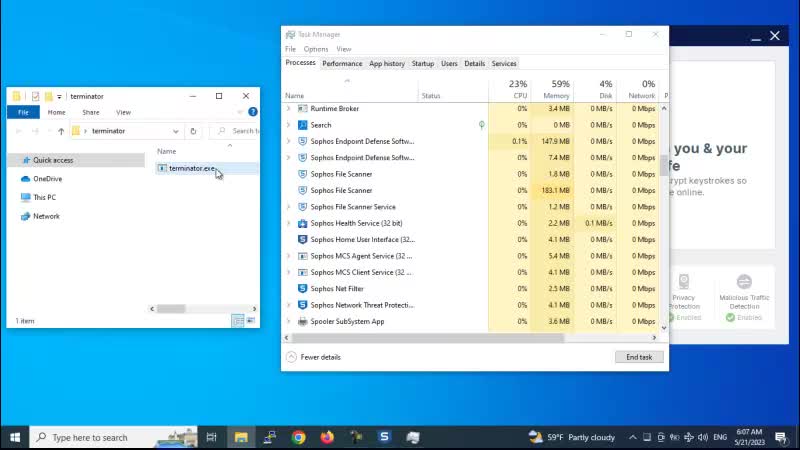Image resolution: width=800 pixels, height=450 pixels.
Task: Select Spooler SubSystem App printer icon
Action: click(x=303, y=321)
